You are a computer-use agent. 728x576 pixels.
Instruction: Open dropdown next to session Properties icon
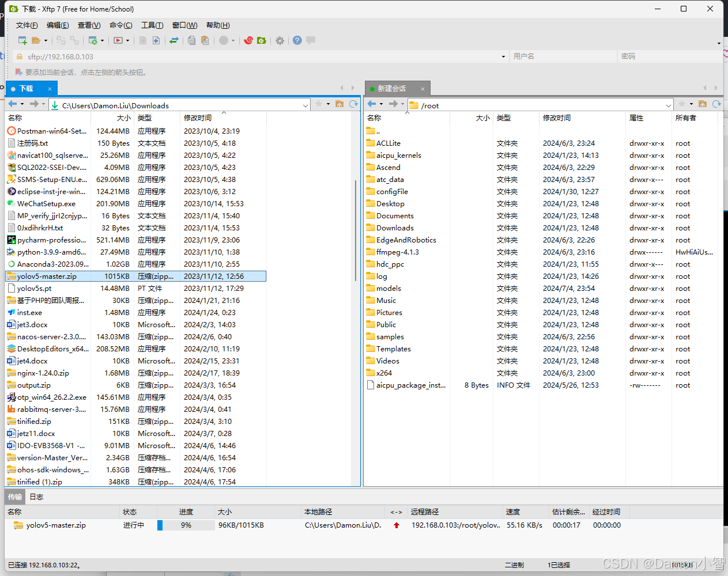102,40
